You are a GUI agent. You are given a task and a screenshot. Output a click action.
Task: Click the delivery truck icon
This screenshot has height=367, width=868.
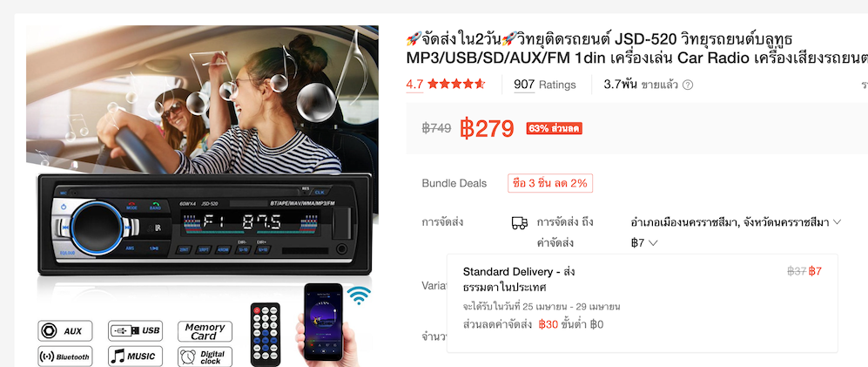coord(519,223)
